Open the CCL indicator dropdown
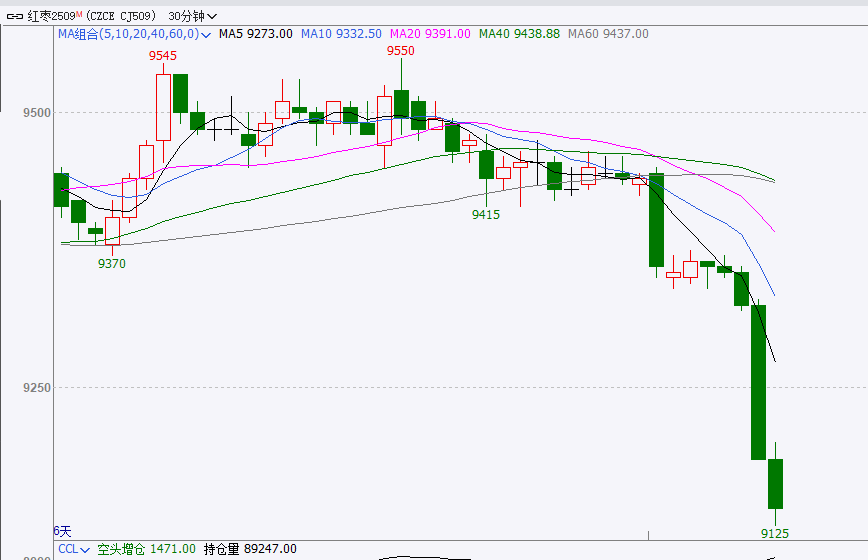This screenshot has width=868, height=560. 74,549
